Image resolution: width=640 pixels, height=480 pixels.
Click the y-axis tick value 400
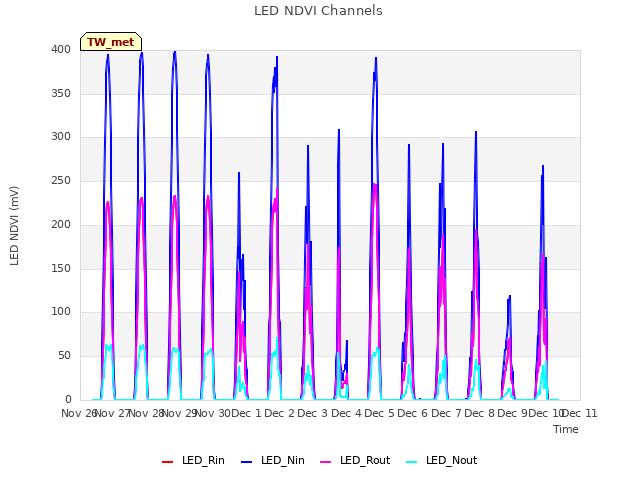point(61,49)
